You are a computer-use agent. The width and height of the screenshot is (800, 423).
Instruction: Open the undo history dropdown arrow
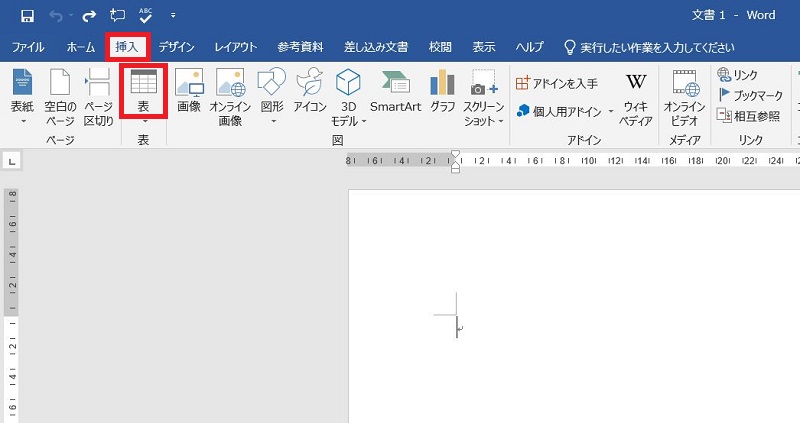click(x=70, y=16)
